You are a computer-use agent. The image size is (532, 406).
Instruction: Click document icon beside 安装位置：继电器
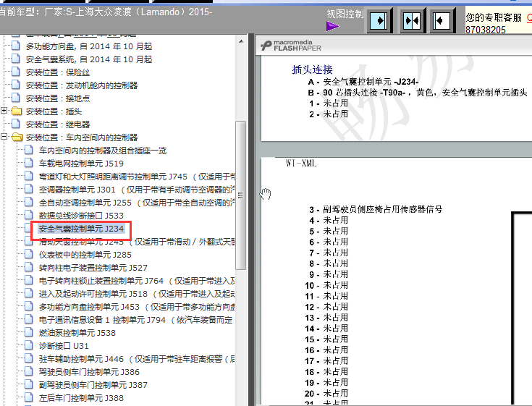pyautogui.click(x=16, y=124)
